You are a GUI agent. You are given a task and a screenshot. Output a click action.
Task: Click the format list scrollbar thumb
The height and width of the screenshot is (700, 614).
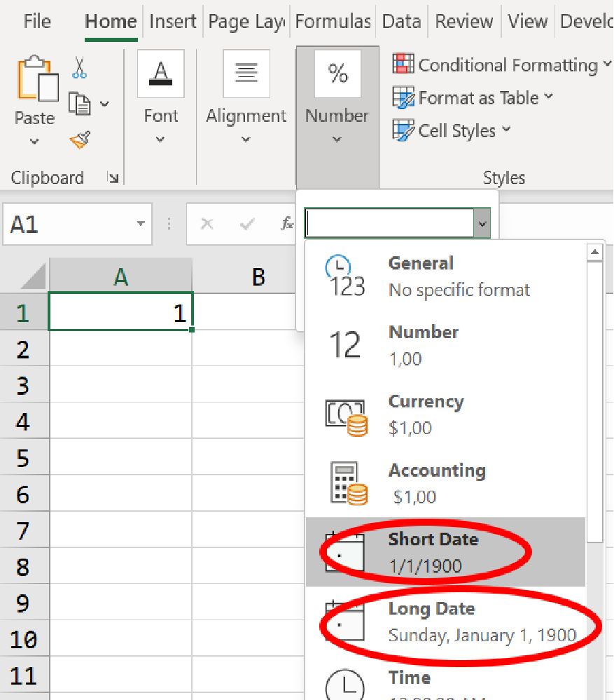click(595, 402)
